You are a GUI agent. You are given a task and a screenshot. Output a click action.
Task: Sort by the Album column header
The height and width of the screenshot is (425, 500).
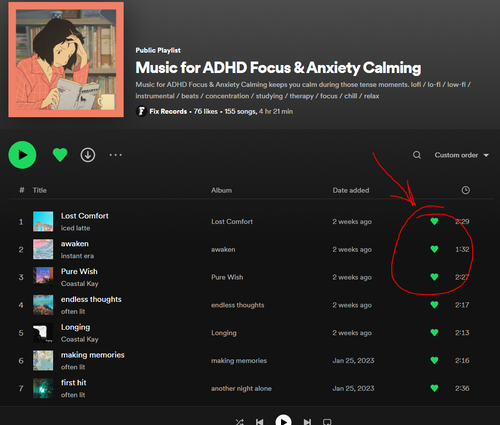[221, 190]
